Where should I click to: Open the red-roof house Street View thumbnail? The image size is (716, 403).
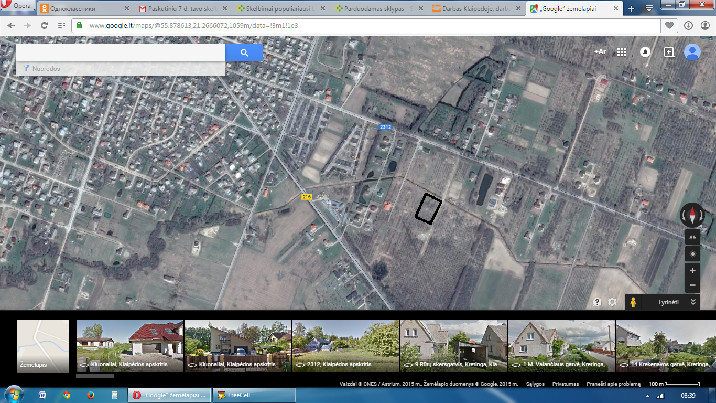pyautogui.click(x=130, y=346)
